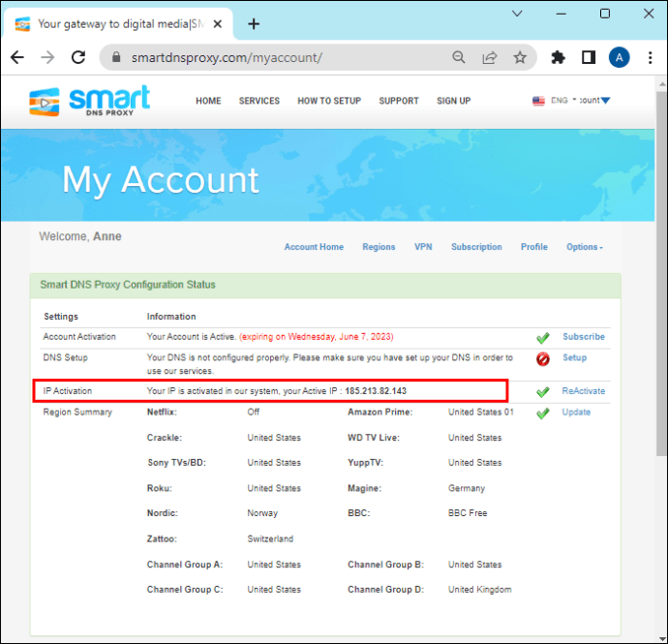This screenshot has height=644, width=668.
Task: Click the Zattoo value Switzerland
Action: click(x=270, y=538)
